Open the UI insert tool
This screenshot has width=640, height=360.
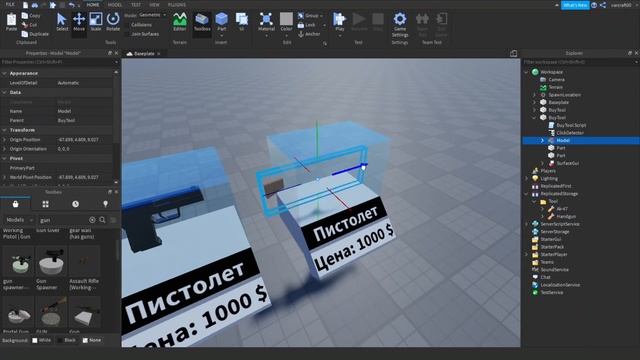[x=242, y=22]
